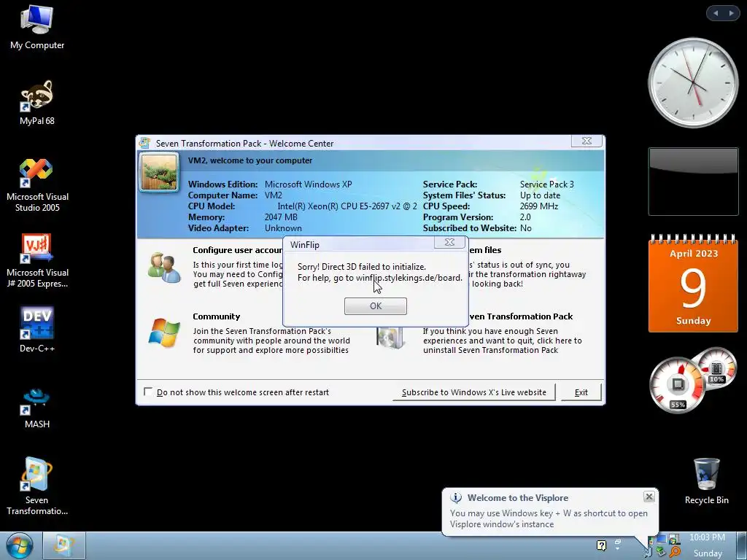
Task: Select Welcome Center taskbar button
Action: pos(64,545)
